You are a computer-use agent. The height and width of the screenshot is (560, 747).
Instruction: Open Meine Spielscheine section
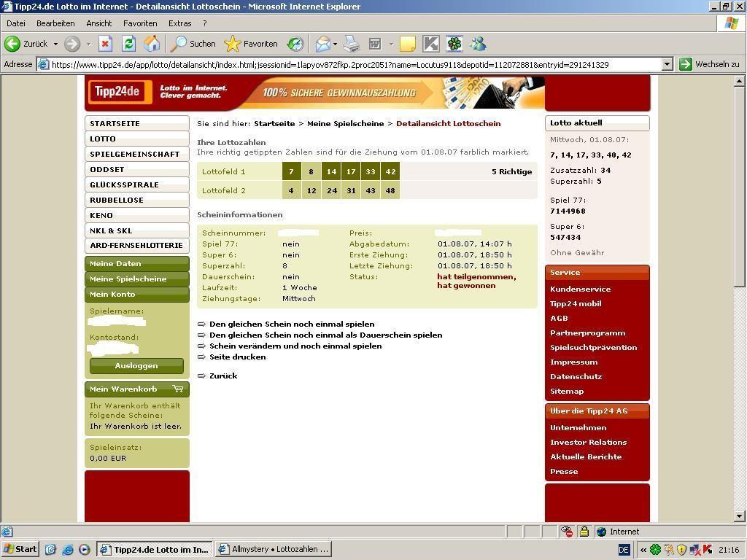pyautogui.click(x=136, y=279)
